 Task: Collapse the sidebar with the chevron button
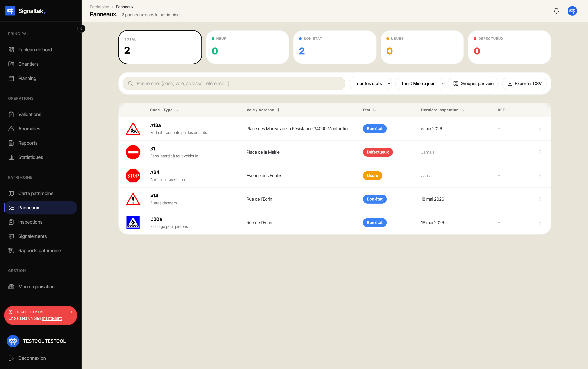tap(81, 29)
